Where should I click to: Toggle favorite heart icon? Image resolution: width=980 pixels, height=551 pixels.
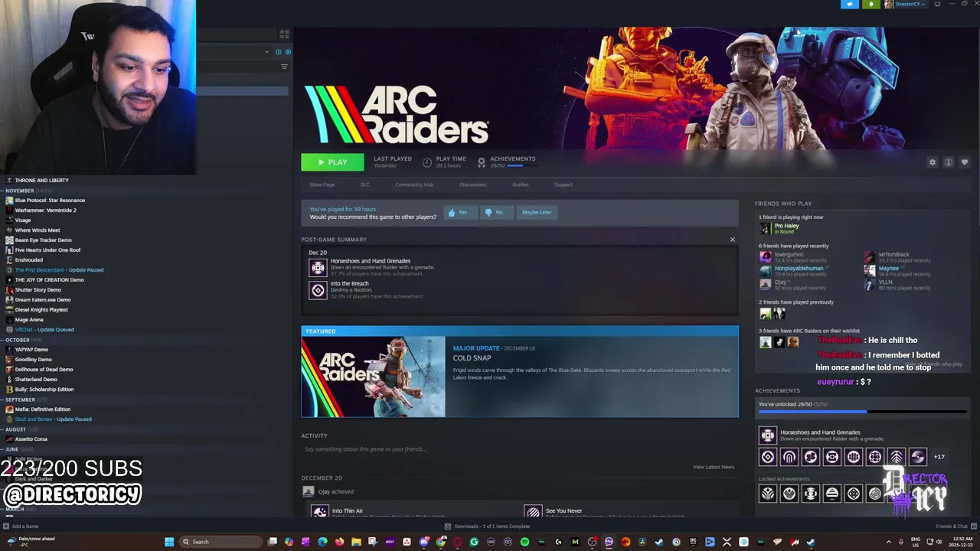tap(964, 162)
